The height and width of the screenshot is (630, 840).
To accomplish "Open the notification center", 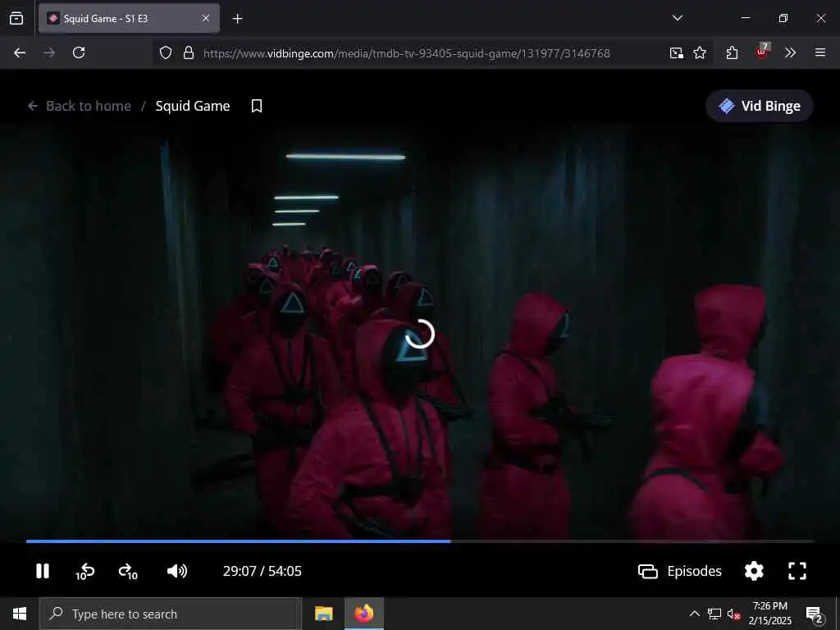I will click(815, 614).
